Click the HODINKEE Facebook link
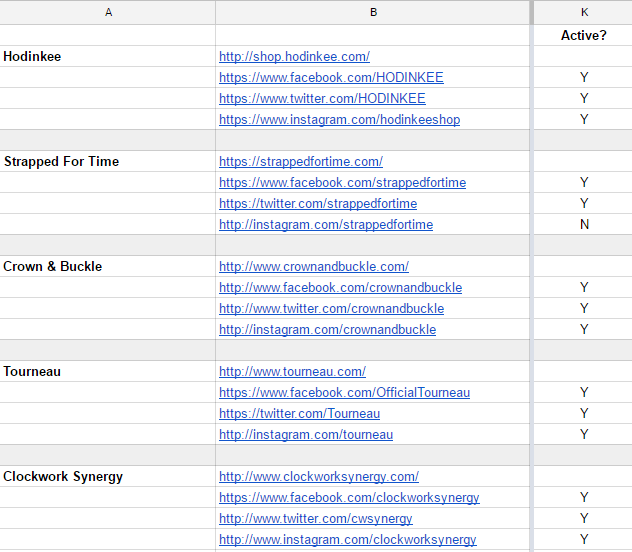Image resolution: width=632 pixels, height=552 pixels. click(331, 78)
